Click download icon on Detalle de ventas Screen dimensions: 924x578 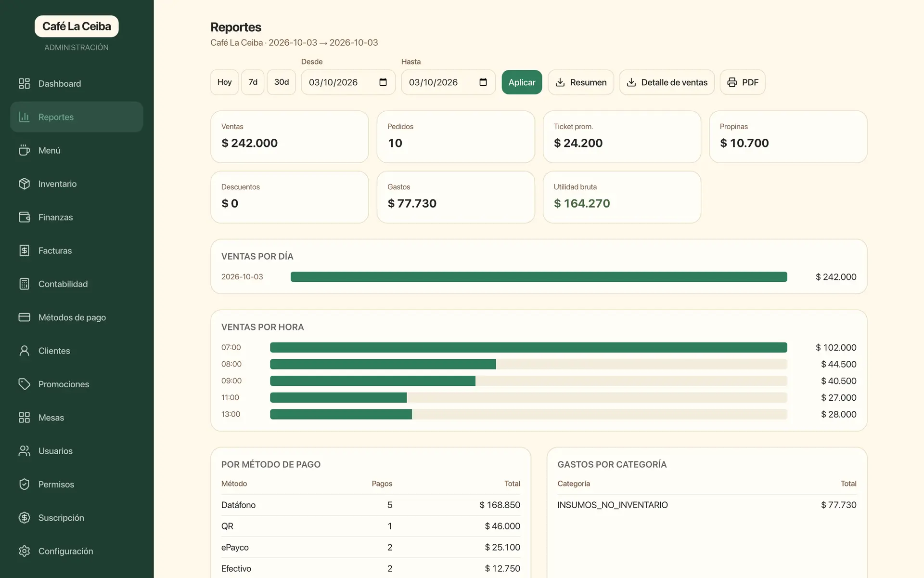pos(631,82)
